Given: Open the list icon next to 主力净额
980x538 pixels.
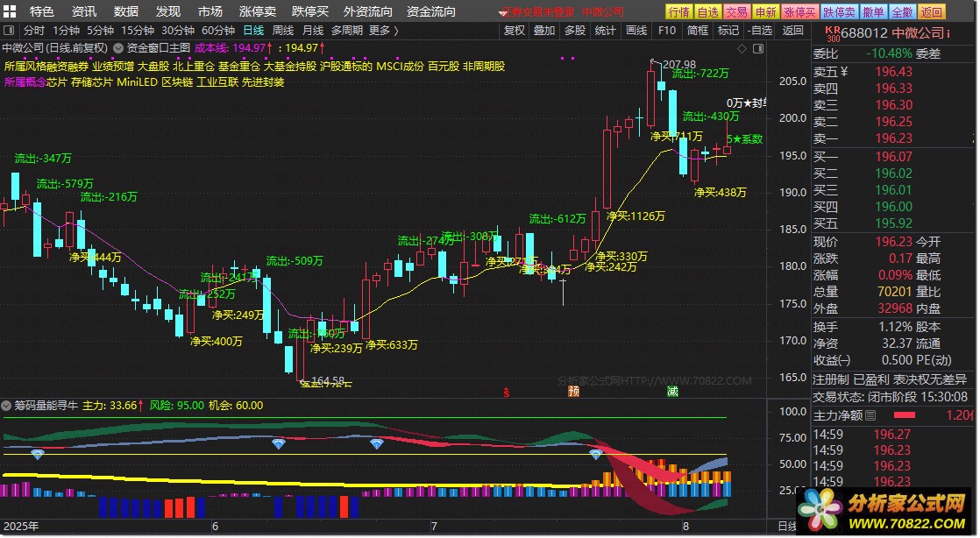Looking at the screenshot, I should pos(870,415).
